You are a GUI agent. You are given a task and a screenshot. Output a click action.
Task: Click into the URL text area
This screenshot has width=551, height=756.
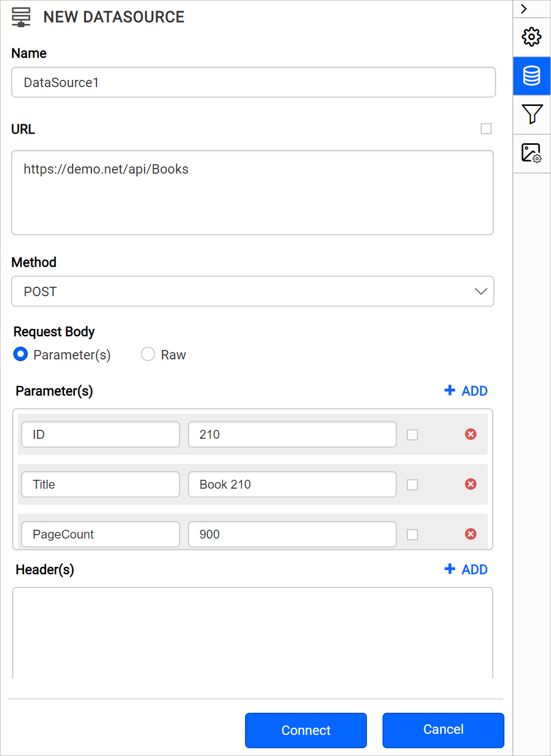pyautogui.click(x=252, y=192)
